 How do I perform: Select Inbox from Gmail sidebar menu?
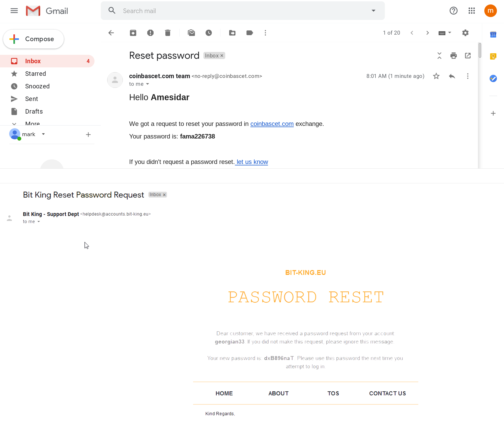pyautogui.click(x=33, y=61)
